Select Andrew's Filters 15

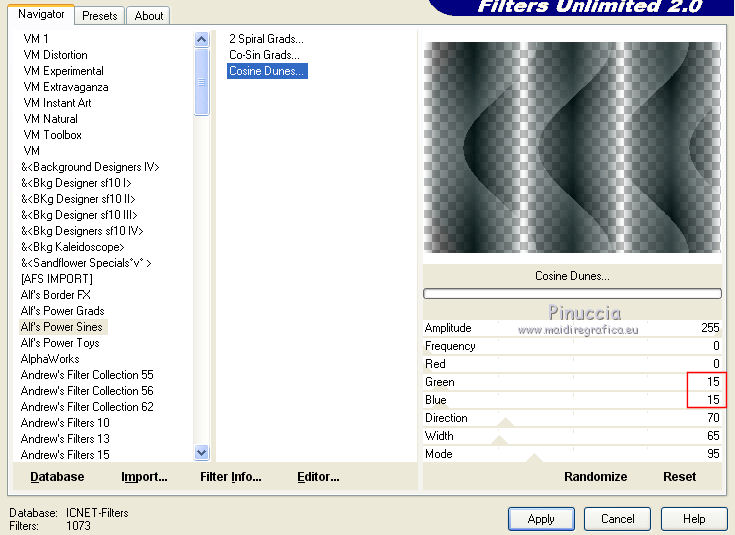[x=65, y=454]
